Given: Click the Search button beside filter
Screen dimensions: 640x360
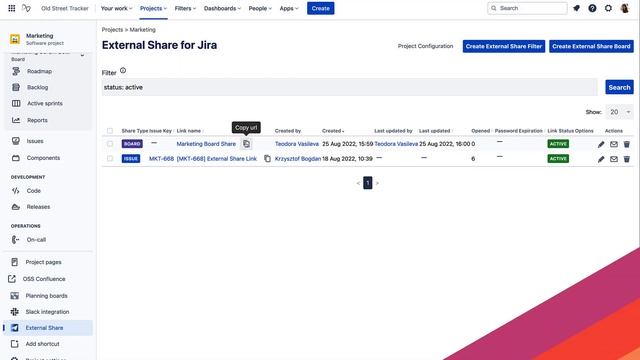Looking at the screenshot, I should pyautogui.click(x=619, y=87).
